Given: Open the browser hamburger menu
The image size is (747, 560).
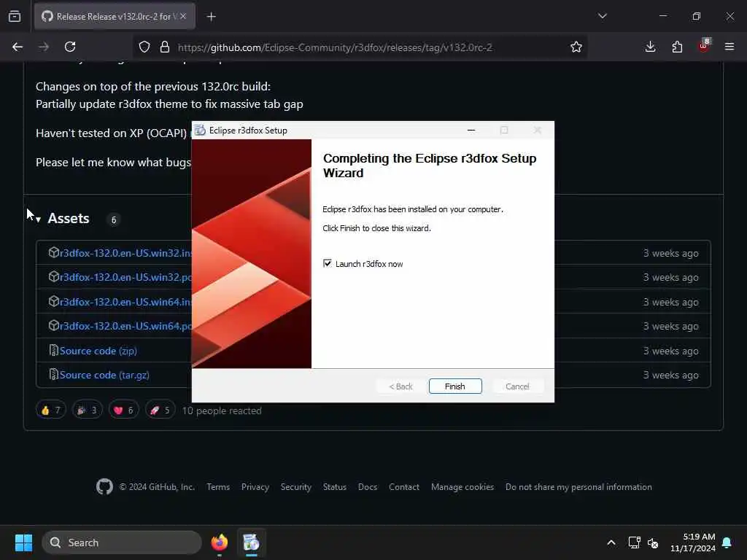Looking at the screenshot, I should pyautogui.click(x=729, y=47).
